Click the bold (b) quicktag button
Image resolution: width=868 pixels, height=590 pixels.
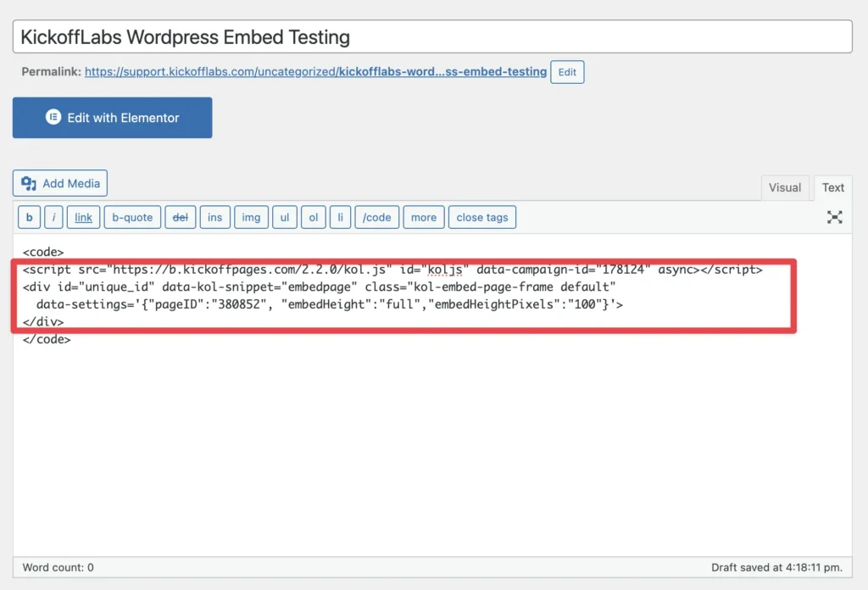click(30, 217)
